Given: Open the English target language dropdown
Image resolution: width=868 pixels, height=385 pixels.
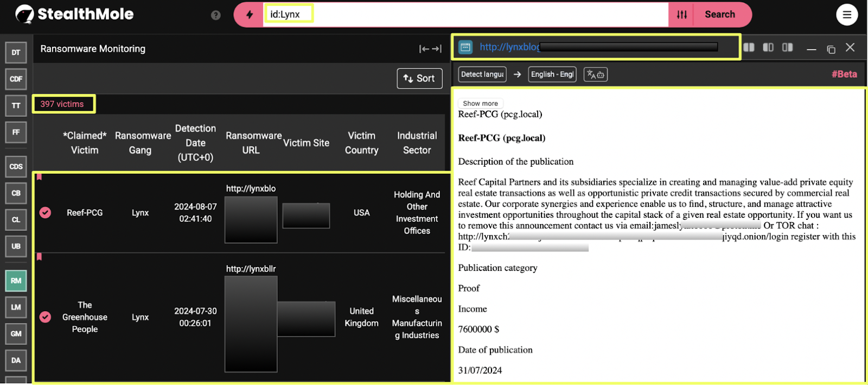Looking at the screenshot, I should click(552, 74).
